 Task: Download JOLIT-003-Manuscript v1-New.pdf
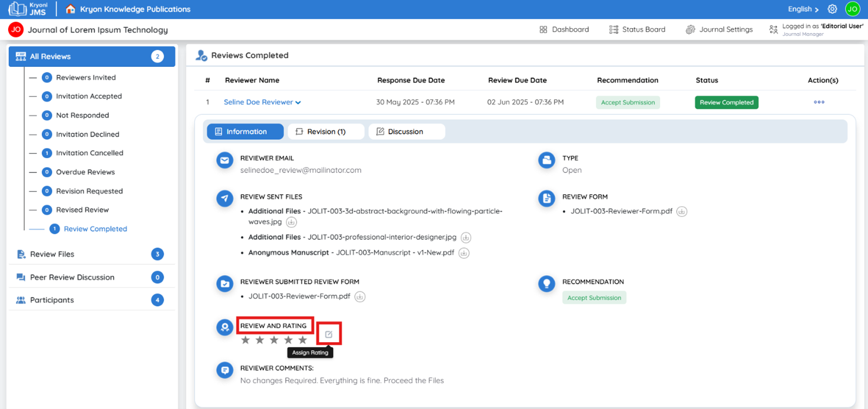click(464, 253)
